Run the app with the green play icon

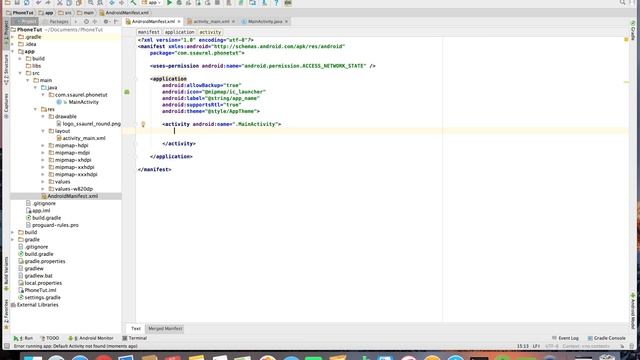pyautogui.click(x=169, y=3)
